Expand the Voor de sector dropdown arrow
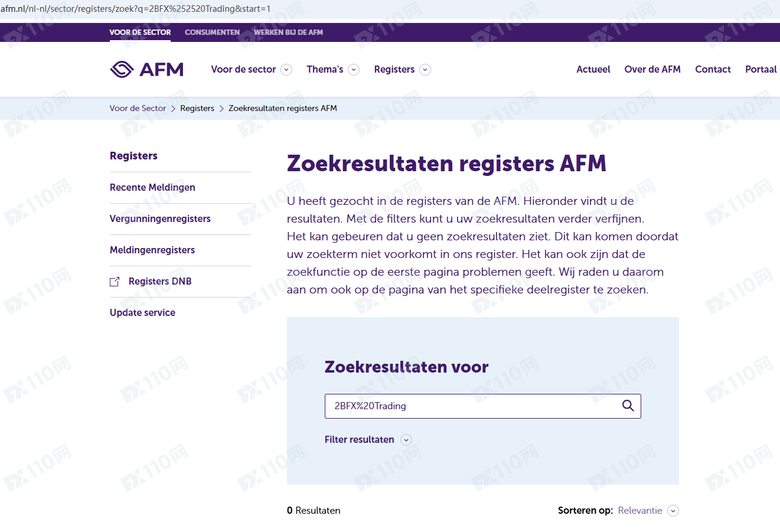The image size is (780, 532). [x=286, y=70]
